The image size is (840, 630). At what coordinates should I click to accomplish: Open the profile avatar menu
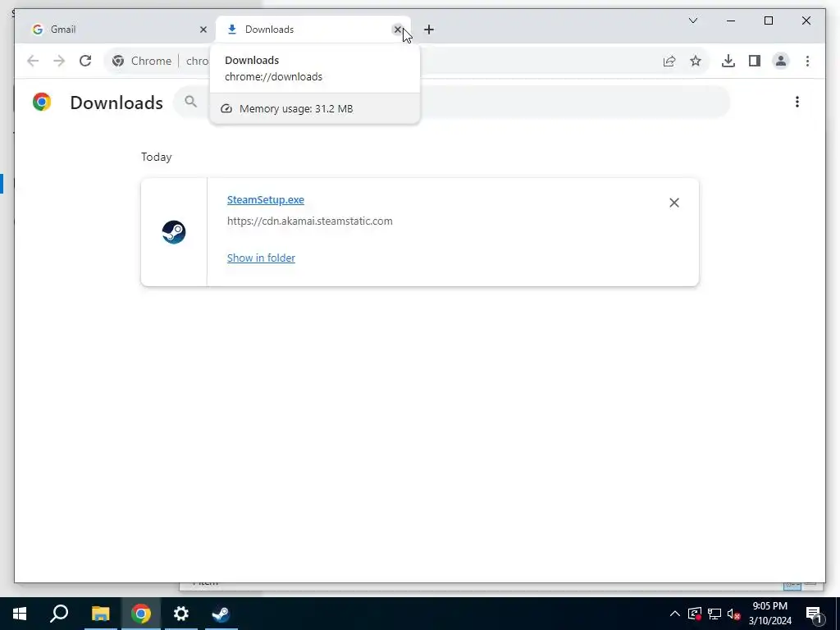[781, 61]
